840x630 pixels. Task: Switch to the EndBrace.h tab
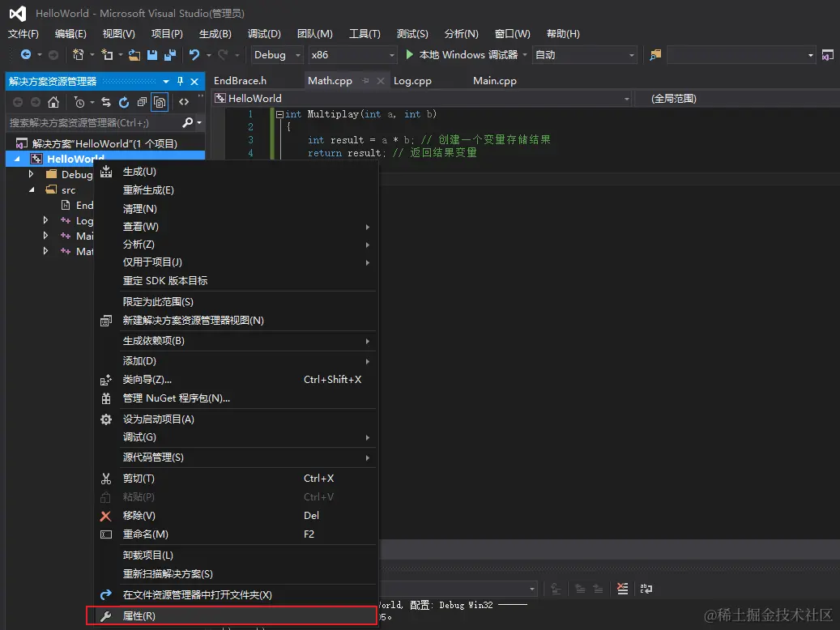click(x=240, y=81)
